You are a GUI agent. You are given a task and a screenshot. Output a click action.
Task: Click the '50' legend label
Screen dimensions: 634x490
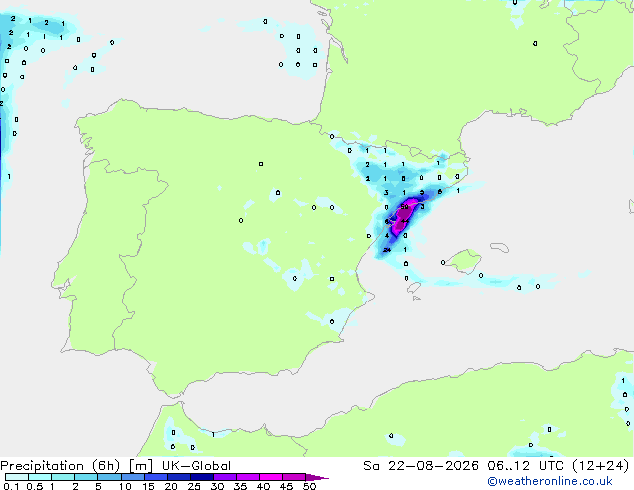(309, 486)
